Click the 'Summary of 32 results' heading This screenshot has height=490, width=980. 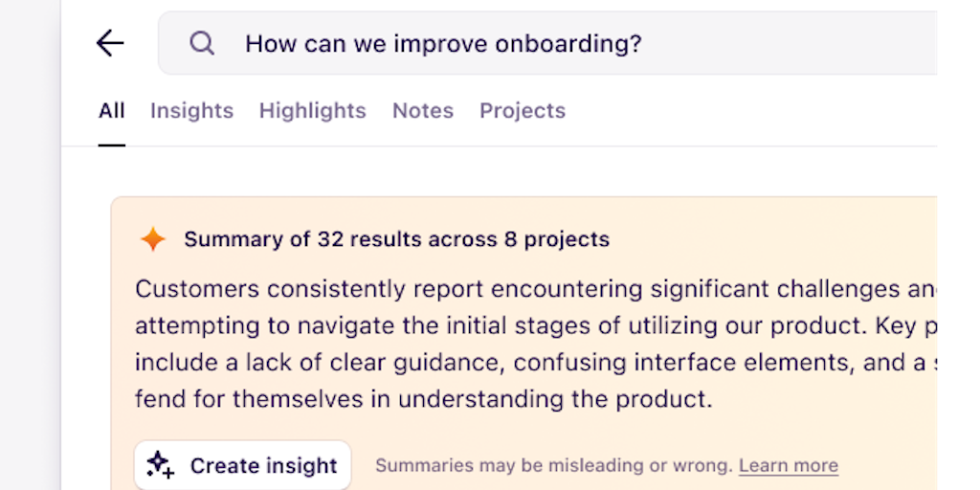[x=396, y=239]
